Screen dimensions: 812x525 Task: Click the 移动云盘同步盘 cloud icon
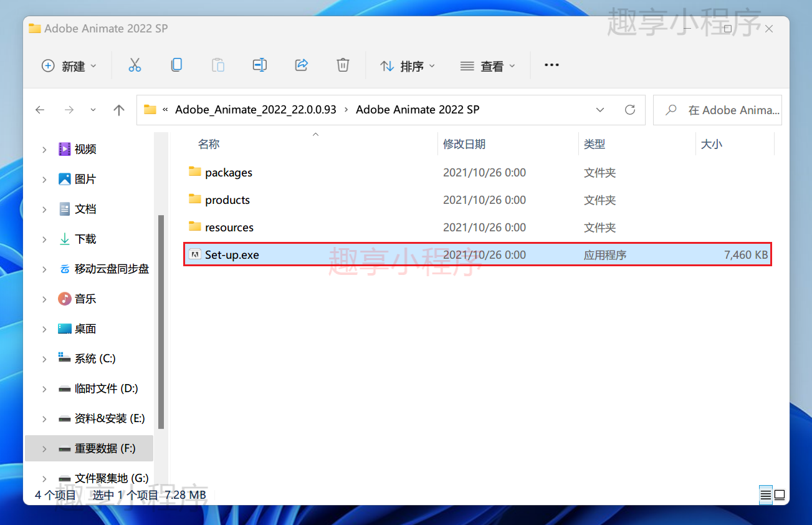(65, 269)
